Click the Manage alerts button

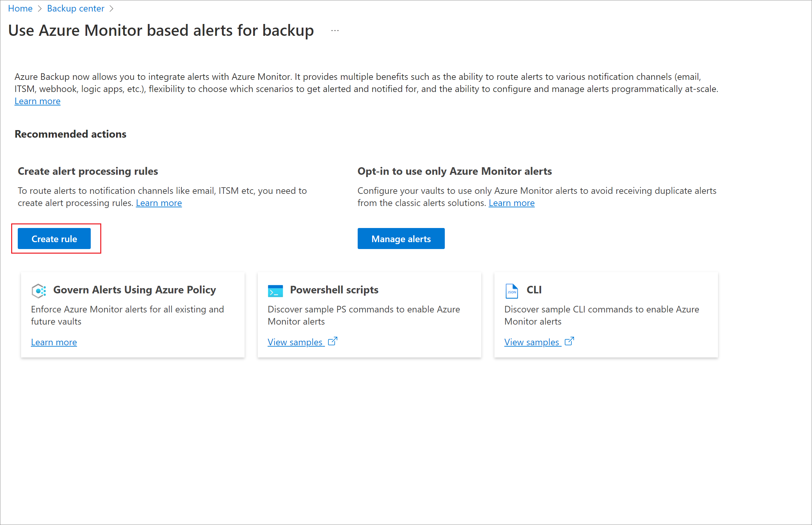pyautogui.click(x=401, y=239)
